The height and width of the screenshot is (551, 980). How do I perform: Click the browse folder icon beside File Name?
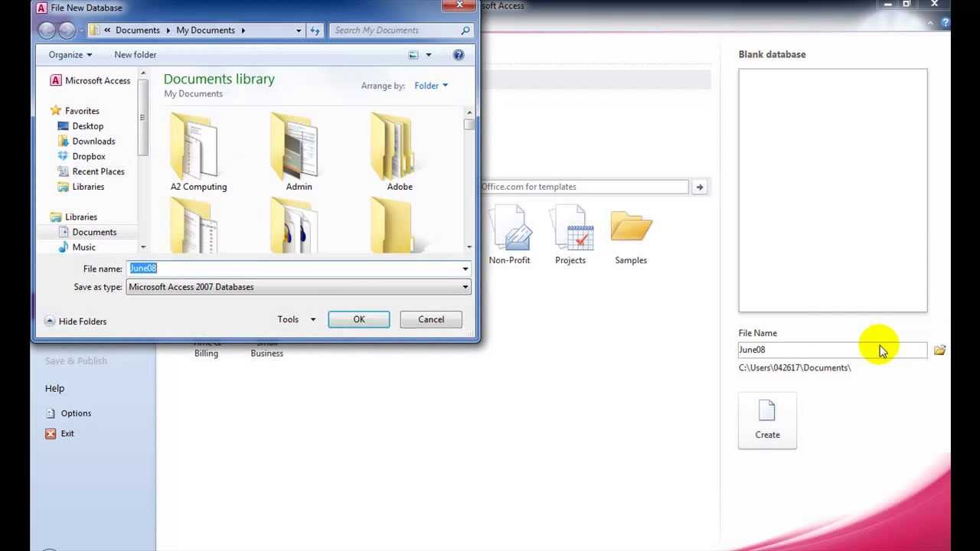point(939,350)
